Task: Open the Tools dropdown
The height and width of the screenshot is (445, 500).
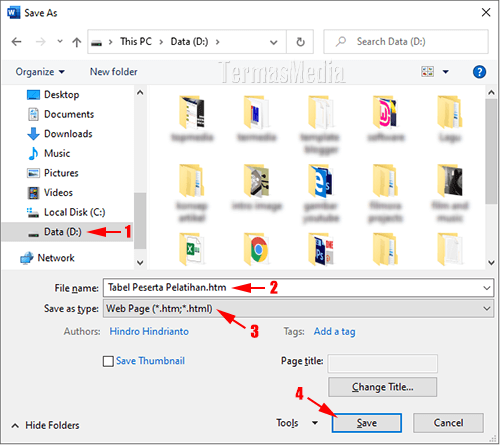Action: [x=297, y=423]
